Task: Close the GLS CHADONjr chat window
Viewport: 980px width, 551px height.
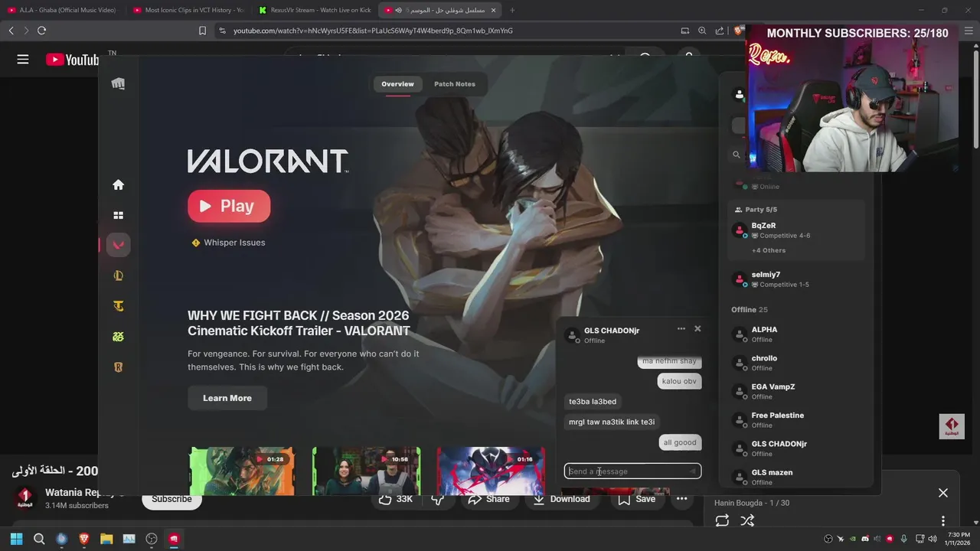Action: [x=697, y=328]
